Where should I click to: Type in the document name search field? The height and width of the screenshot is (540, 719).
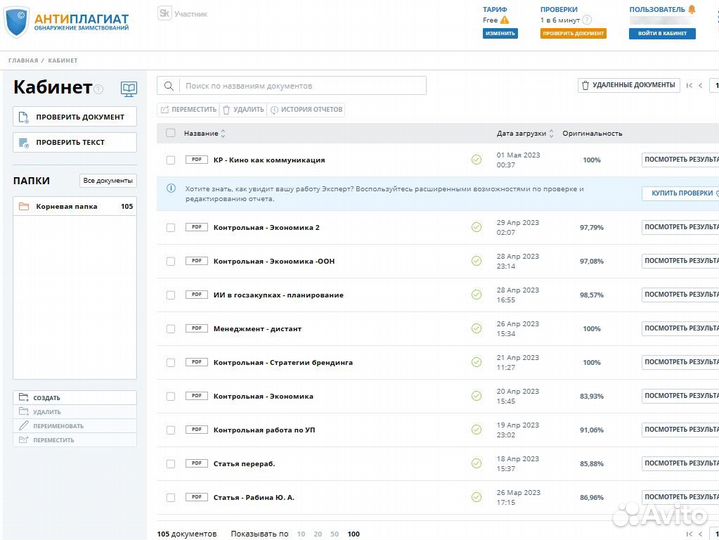click(300, 86)
